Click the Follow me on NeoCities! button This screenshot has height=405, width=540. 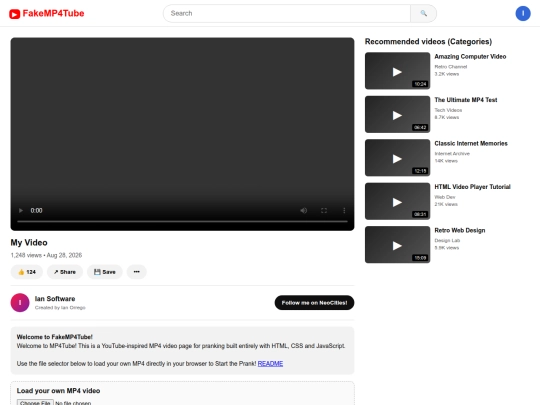pos(314,303)
